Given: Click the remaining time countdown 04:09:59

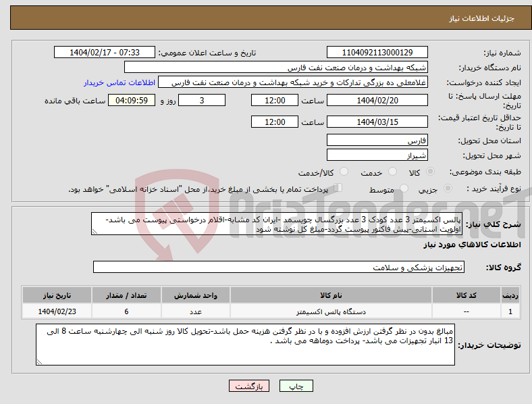Looking at the screenshot, I should click(132, 100).
